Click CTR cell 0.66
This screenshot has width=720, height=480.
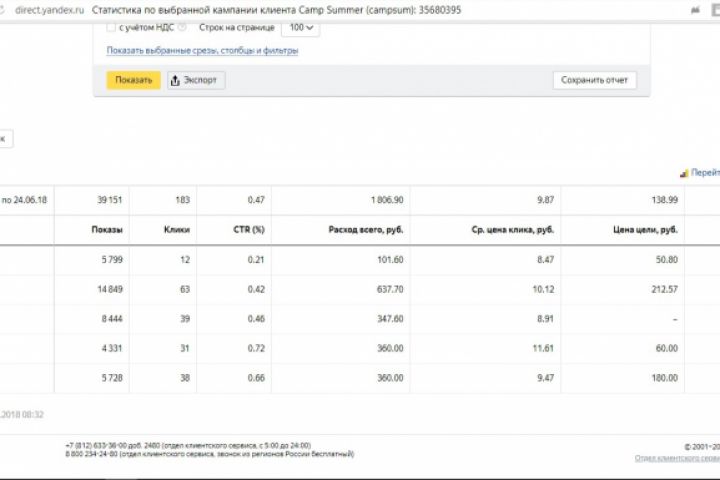[x=256, y=378]
